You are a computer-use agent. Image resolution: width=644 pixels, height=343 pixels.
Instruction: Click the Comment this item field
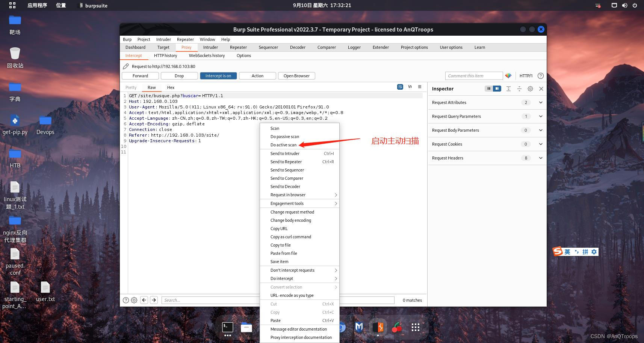click(474, 76)
